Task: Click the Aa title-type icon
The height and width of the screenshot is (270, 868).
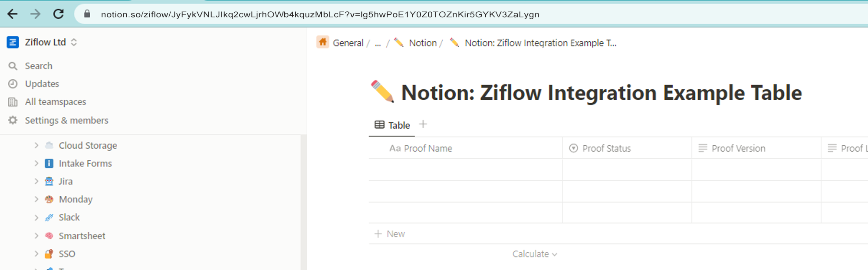Action: click(x=395, y=148)
